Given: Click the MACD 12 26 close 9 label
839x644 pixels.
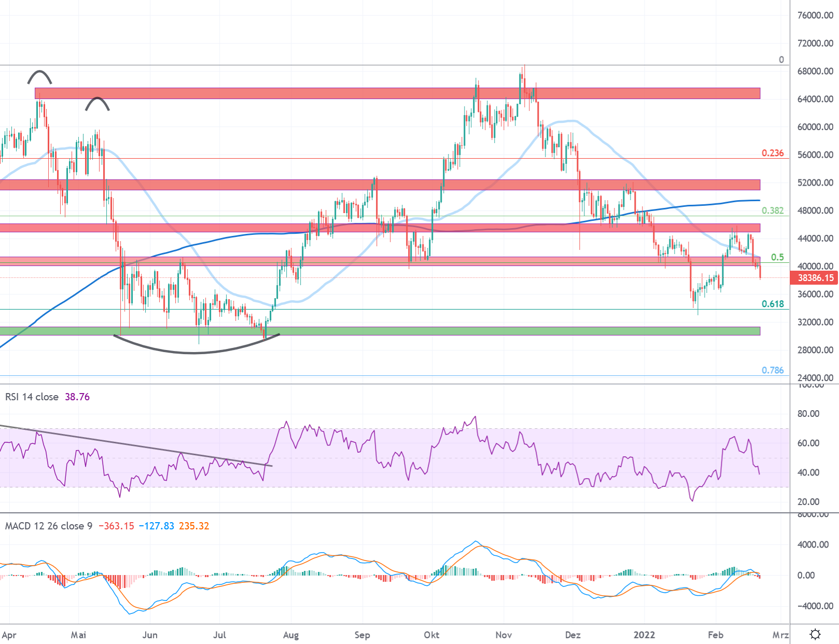Looking at the screenshot, I should pos(48,526).
